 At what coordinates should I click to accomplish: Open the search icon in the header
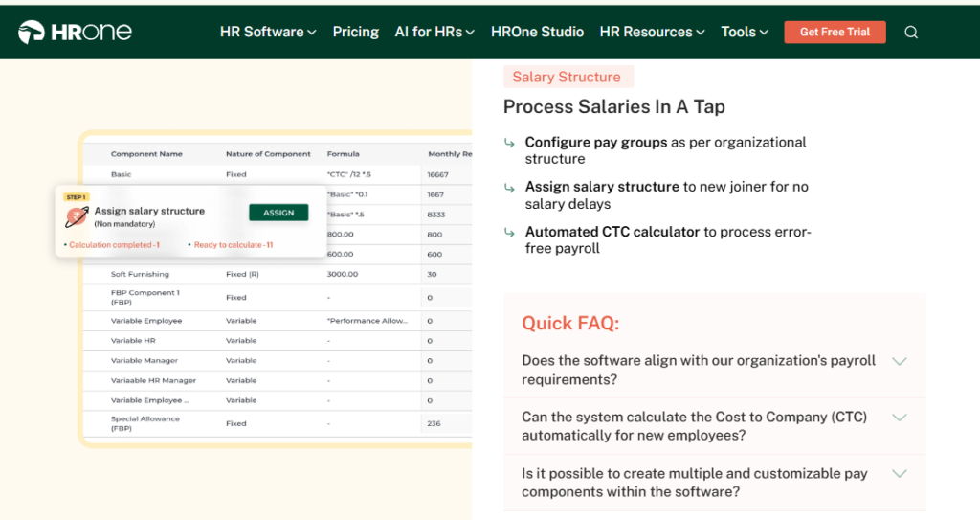tap(911, 33)
